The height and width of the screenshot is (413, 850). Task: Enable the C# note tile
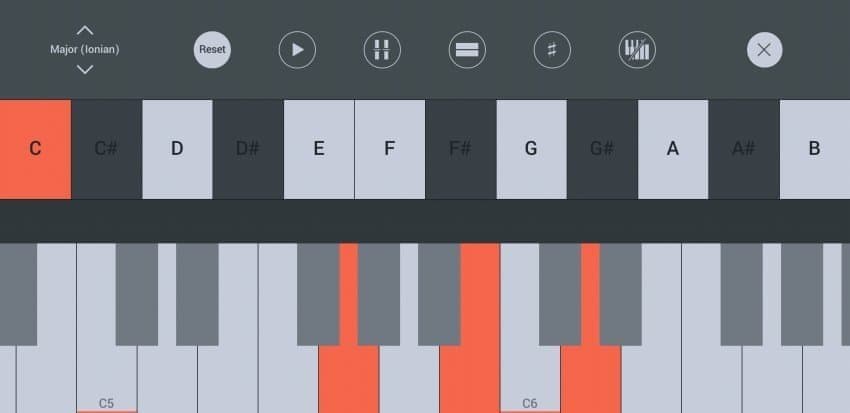coord(106,149)
